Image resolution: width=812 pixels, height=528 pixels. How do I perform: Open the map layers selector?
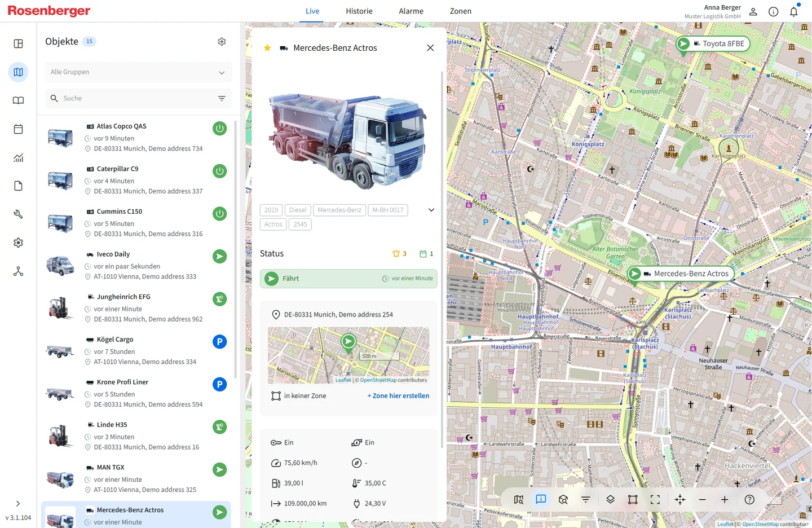[x=610, y=500]
